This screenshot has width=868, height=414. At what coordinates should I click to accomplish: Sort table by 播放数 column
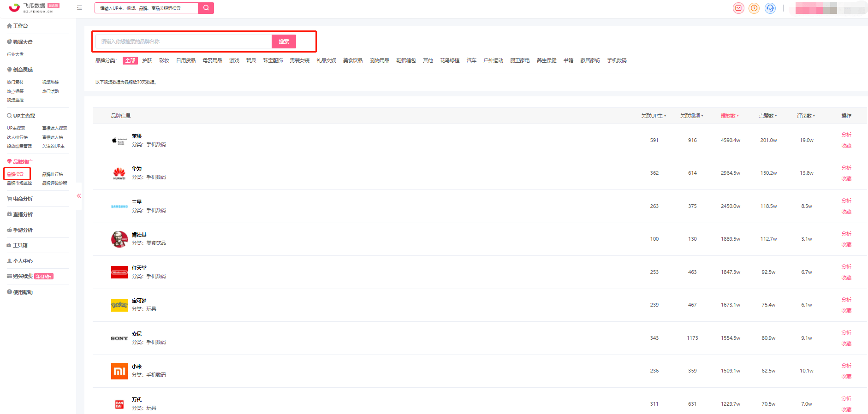pos(730,116)
